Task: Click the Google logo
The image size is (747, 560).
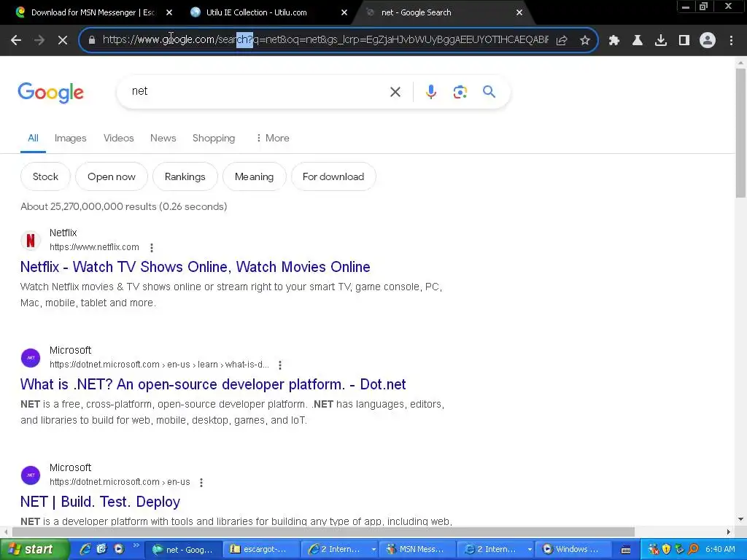Action: [x=50, y=93]
